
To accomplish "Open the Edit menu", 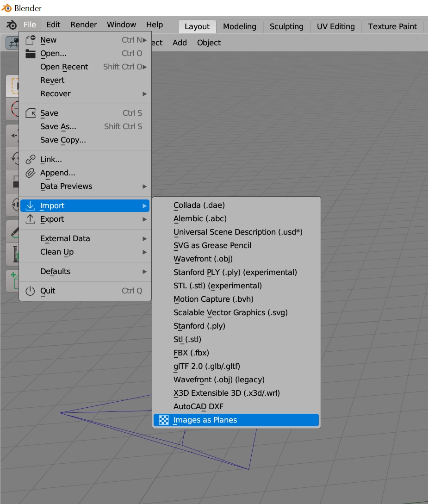I will point(53,25).
